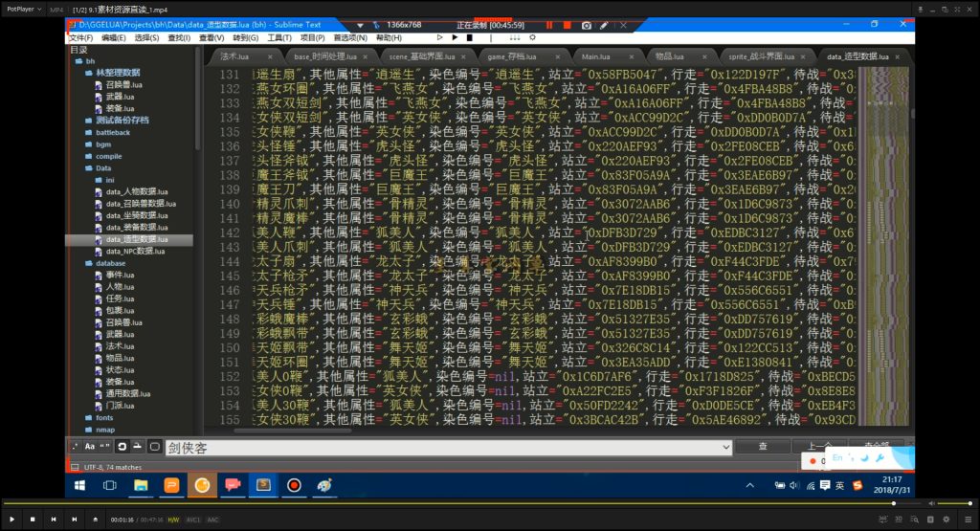Toggle wrap search option

[122, 447]
